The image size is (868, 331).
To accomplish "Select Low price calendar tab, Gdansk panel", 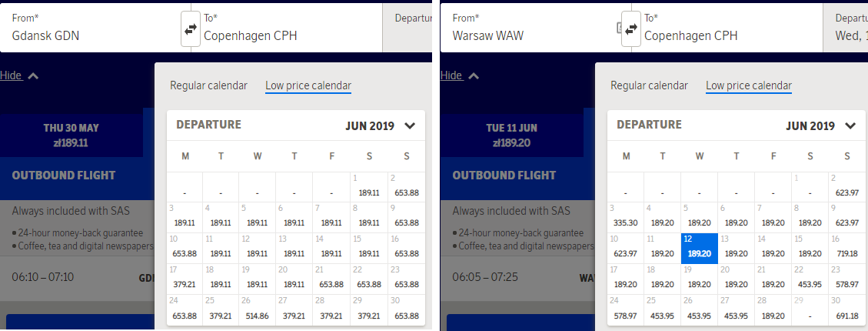I will coord(308,86).
